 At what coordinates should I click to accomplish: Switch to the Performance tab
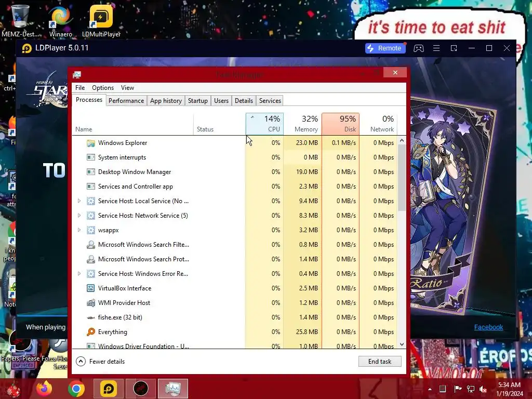click(x=126, y=101)
